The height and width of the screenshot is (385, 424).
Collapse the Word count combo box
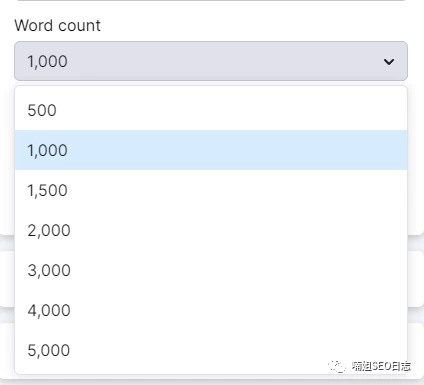[211, 61]
